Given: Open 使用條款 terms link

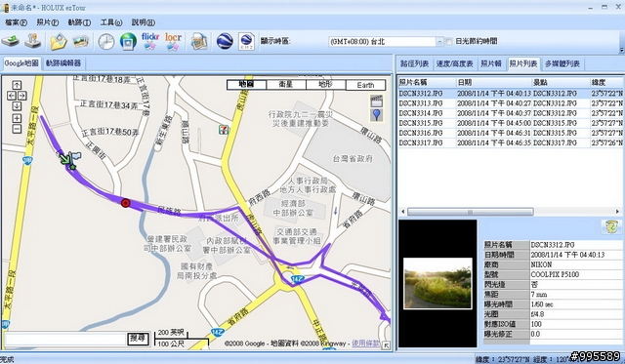Looking at the screenshot, I should [365, 343].
